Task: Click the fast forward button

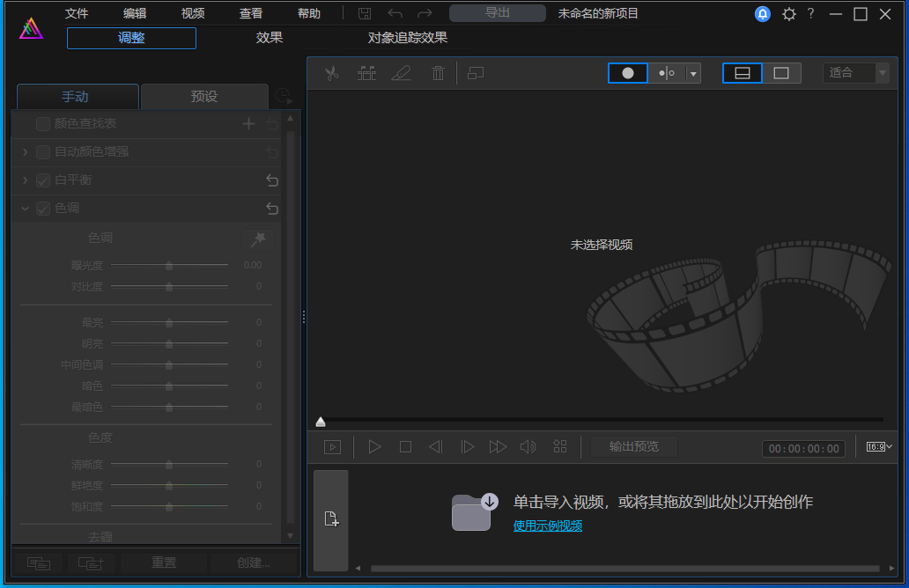Action: coord(498,446)
